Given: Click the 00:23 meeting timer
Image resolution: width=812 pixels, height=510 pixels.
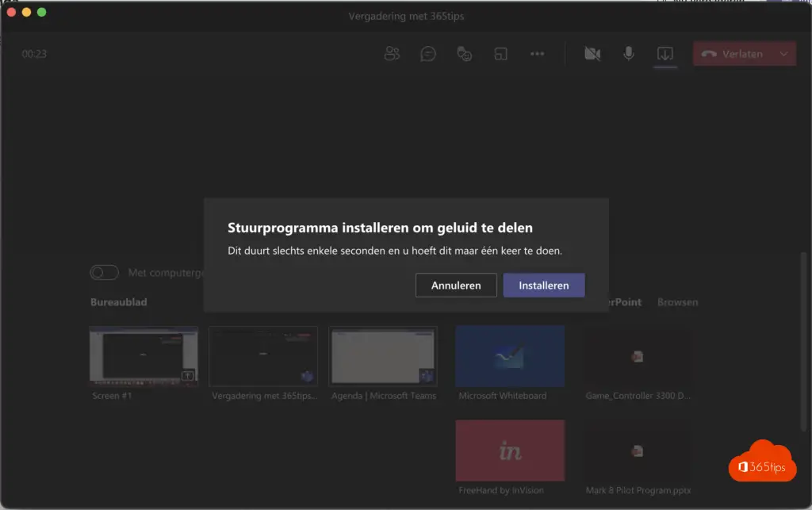Looking at the screenshot, I should coord(34,54).
